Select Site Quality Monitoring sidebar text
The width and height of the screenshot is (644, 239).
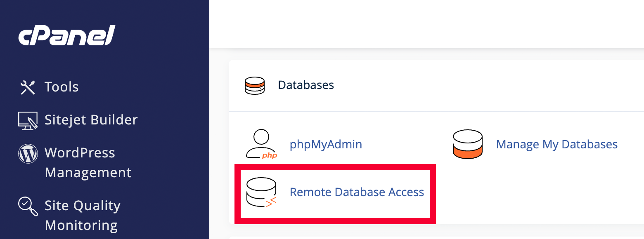point(82,215)
